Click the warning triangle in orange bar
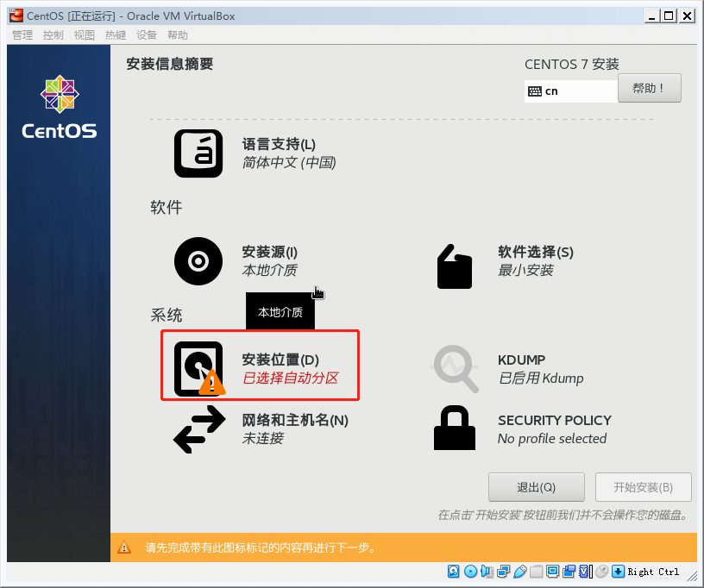This screenshot has width=704, height=588. (x=124, y=547)
